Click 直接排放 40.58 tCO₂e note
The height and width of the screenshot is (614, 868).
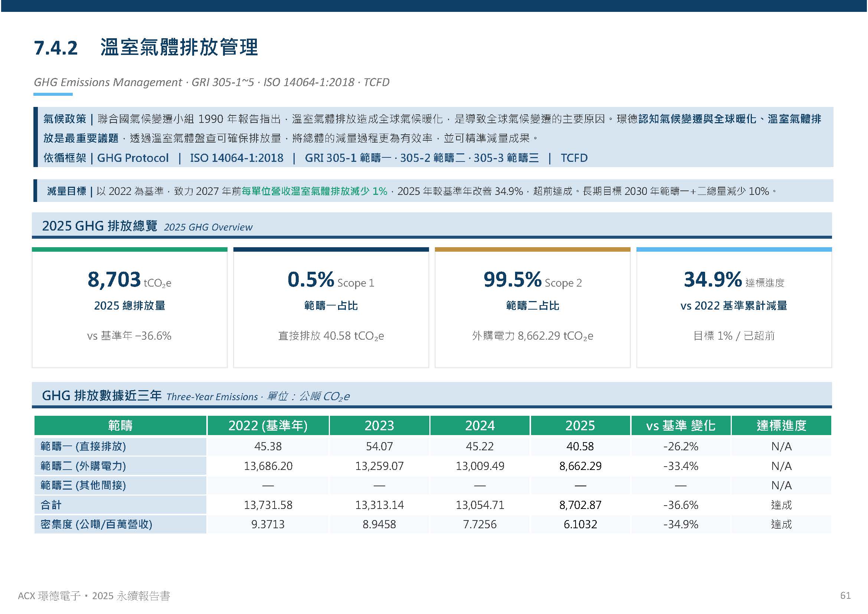tap(331, 336)
